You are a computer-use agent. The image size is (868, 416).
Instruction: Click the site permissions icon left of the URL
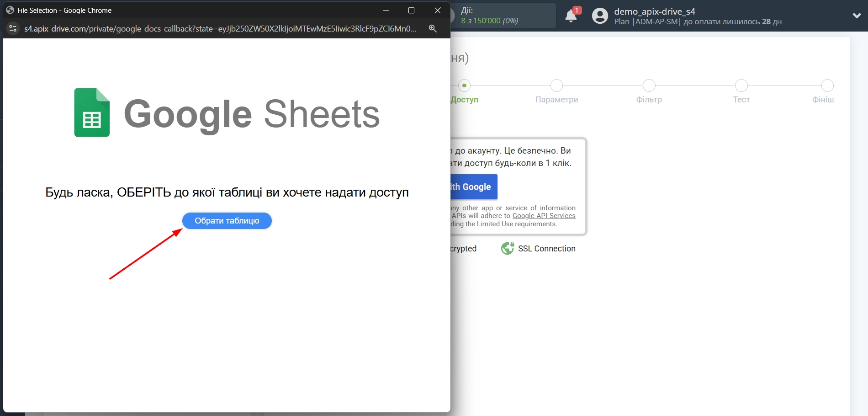[x=12, y=28]
